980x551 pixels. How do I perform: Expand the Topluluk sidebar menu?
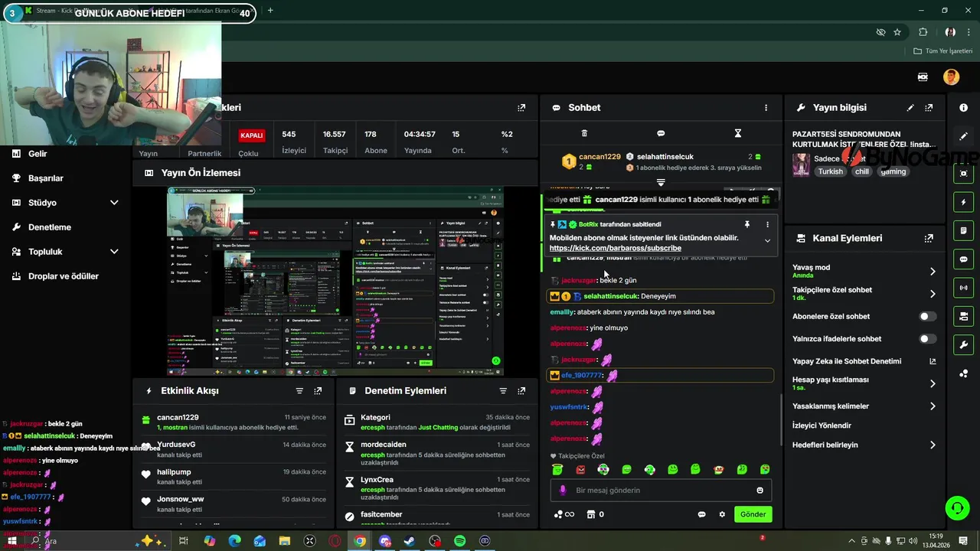114,252
